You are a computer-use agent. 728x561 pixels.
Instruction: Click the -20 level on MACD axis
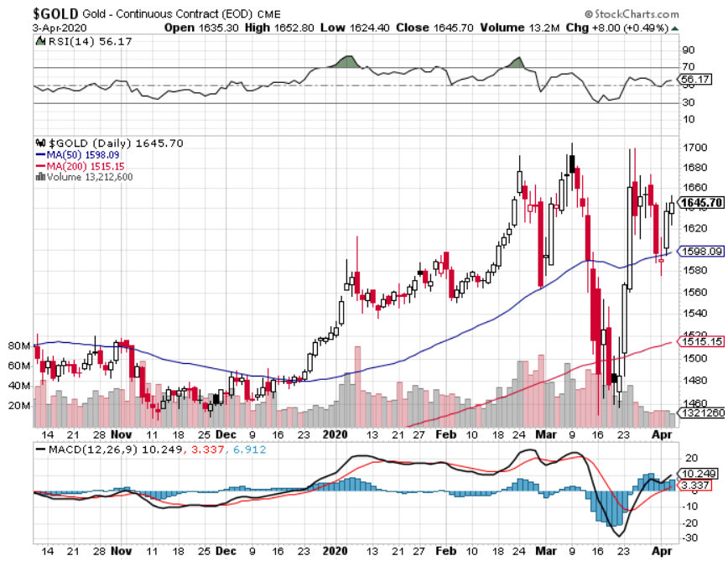coord(691,523)
